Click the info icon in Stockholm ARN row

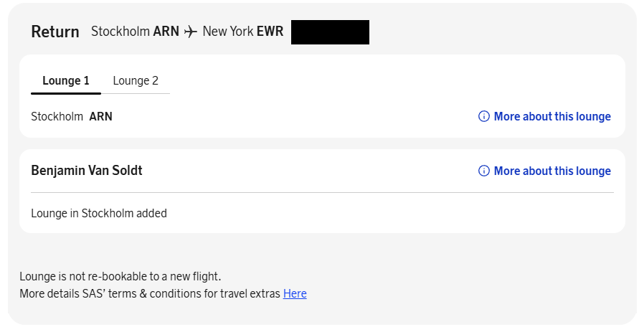click(484, 116)
